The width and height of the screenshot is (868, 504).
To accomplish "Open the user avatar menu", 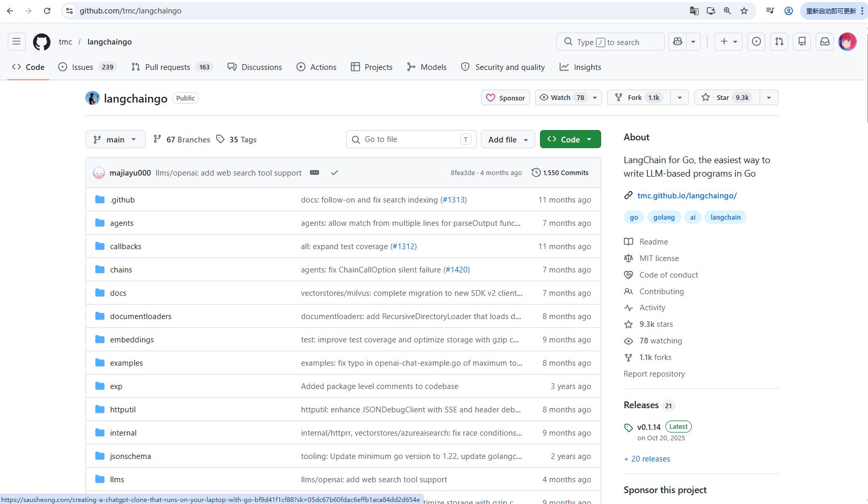I will point(848,41).
